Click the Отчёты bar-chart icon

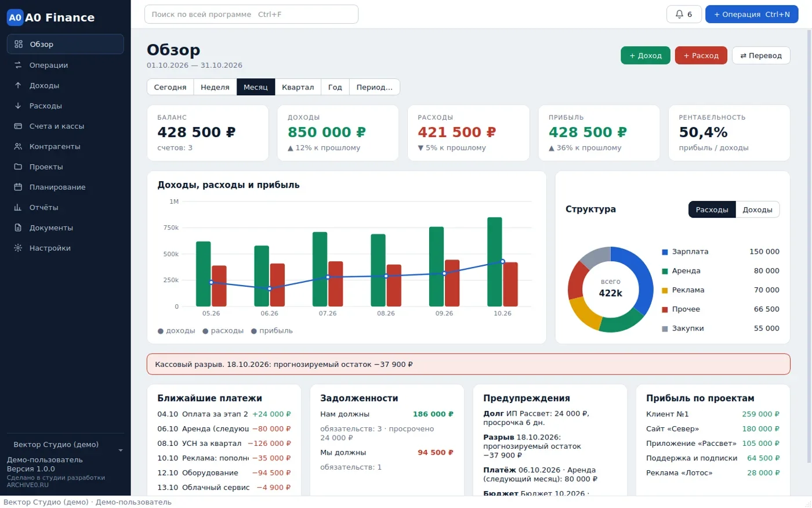tap(18, 207)
